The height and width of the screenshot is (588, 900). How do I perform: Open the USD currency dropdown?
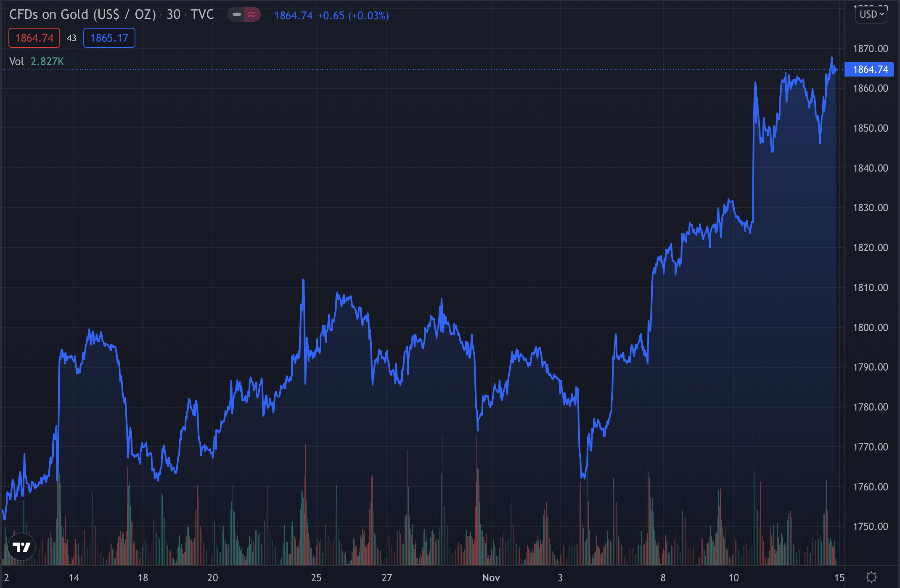point(871,14)
